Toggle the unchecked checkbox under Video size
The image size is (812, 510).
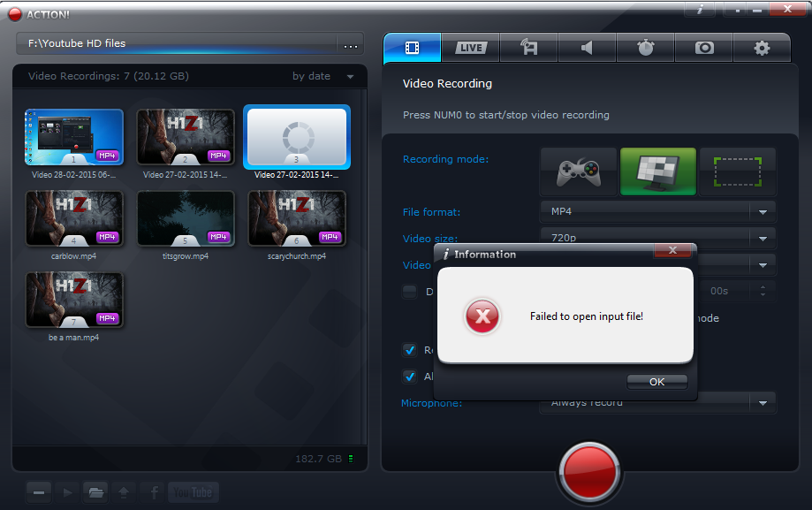(409, 292)
